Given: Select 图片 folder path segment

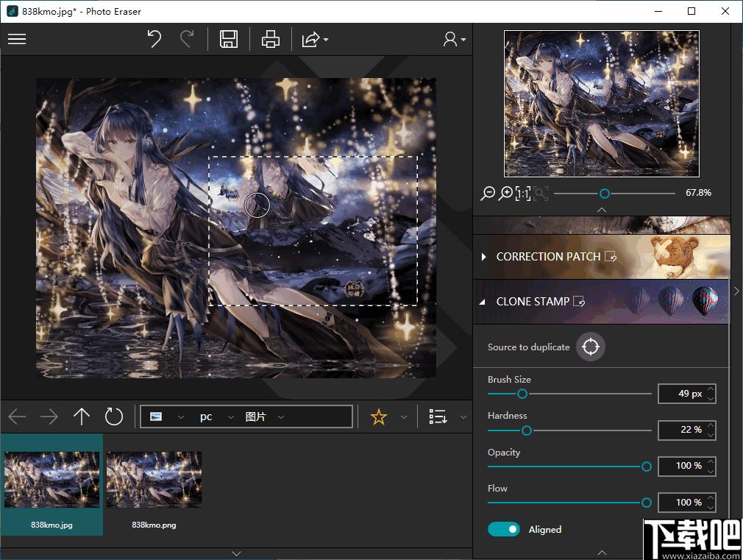Looking at the screenshot, I should point(255,417).
